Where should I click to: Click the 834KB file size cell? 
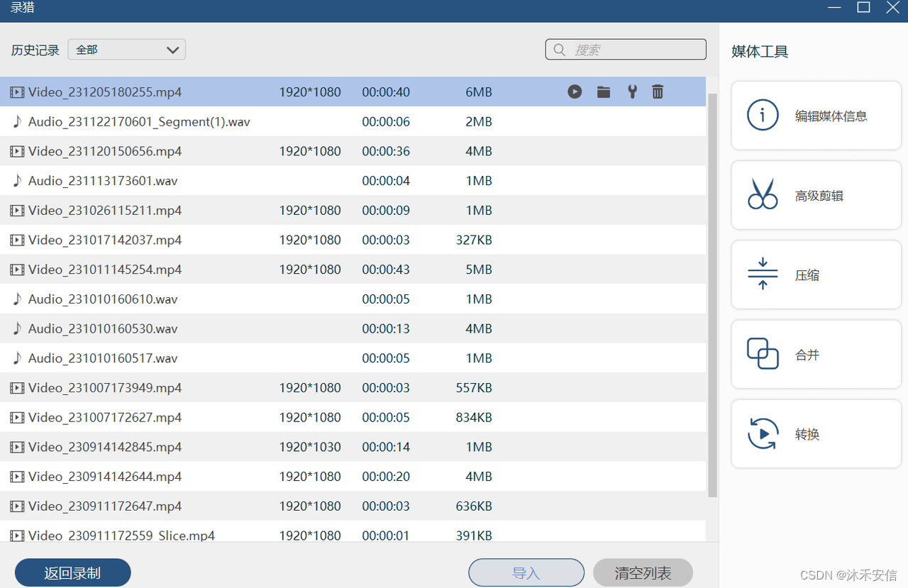[x=474, y=418]
